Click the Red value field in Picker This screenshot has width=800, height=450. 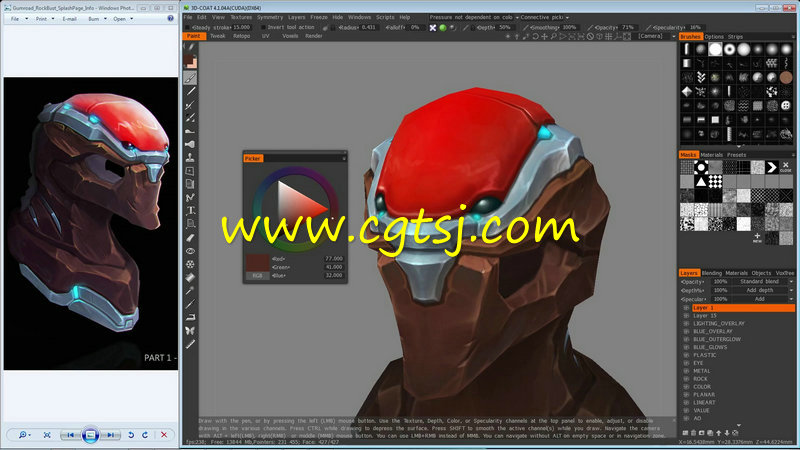tap(334, 259)
